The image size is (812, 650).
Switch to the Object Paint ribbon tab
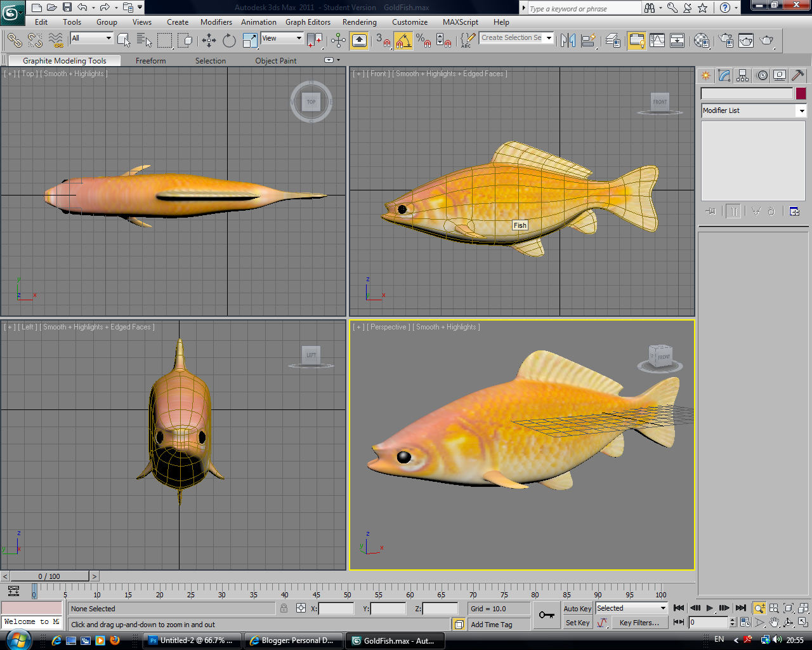[x=275, y=61]
